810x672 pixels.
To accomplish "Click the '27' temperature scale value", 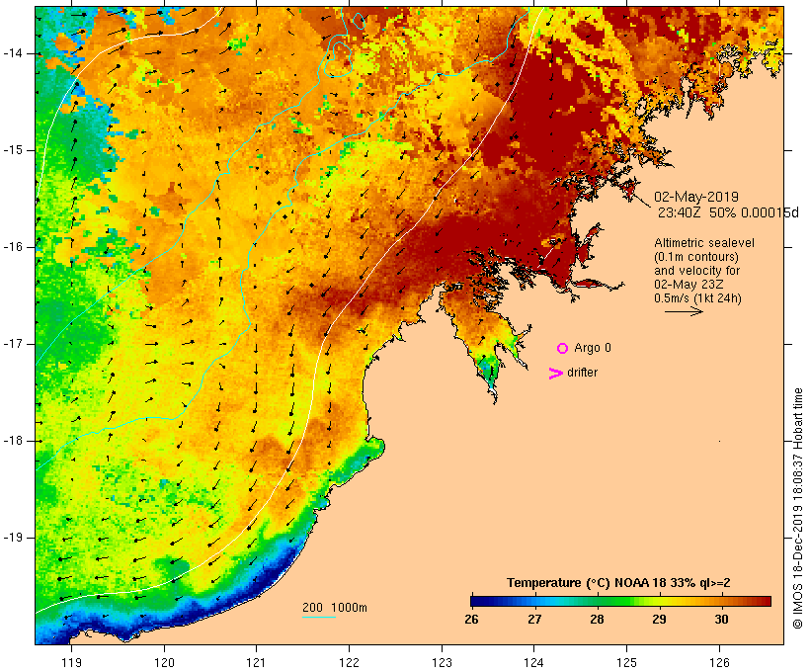I will pos(534,619).
